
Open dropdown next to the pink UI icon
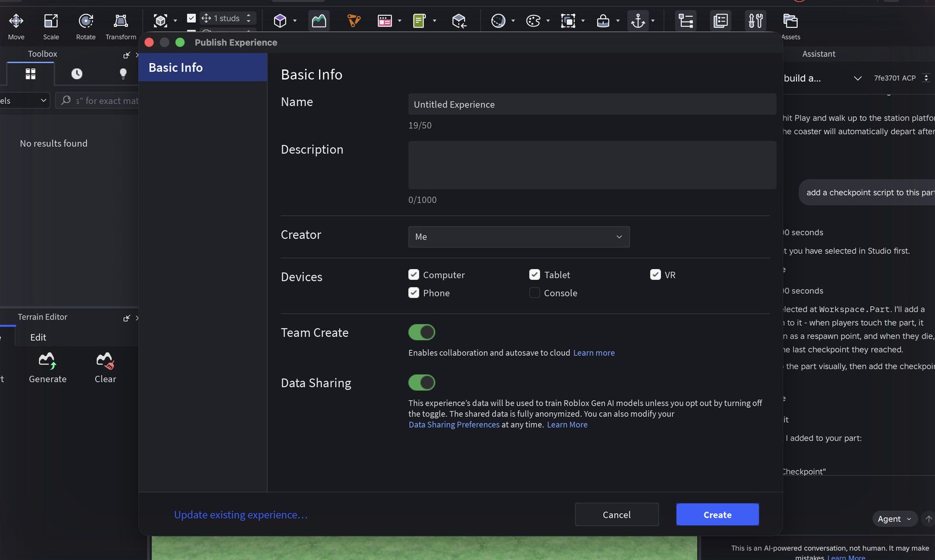400,21
